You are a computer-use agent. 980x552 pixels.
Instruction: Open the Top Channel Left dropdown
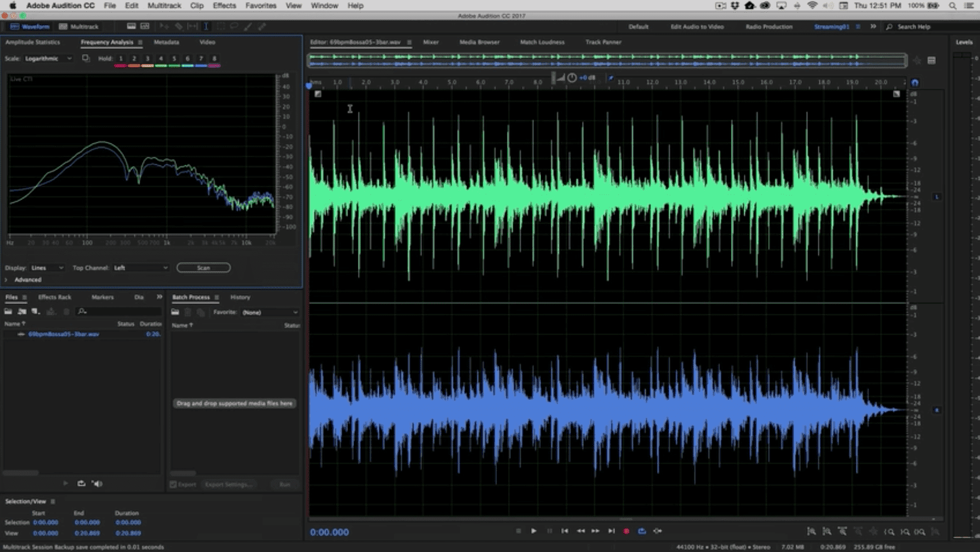coord(140,268)
